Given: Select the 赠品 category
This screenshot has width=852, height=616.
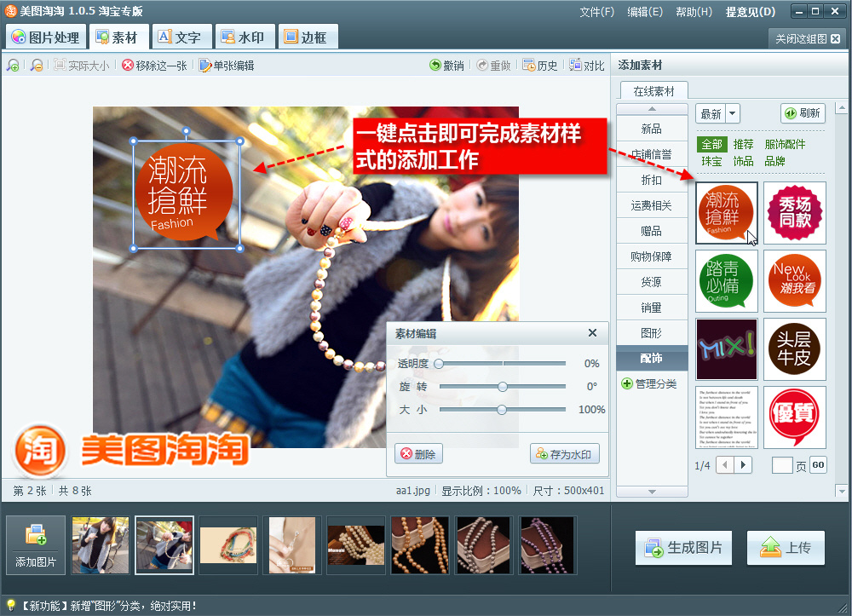Looking at the screenshot, I should [x=652, y=231].
